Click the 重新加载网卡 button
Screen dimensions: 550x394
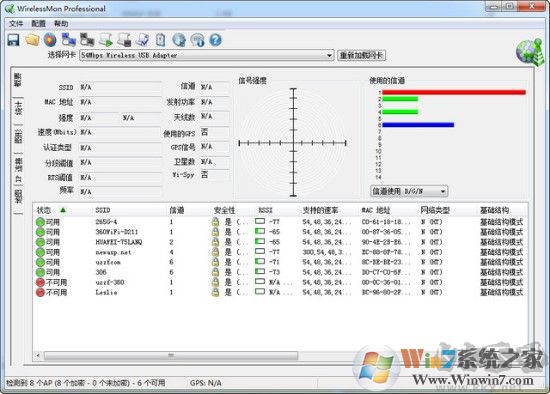[361, 55]
